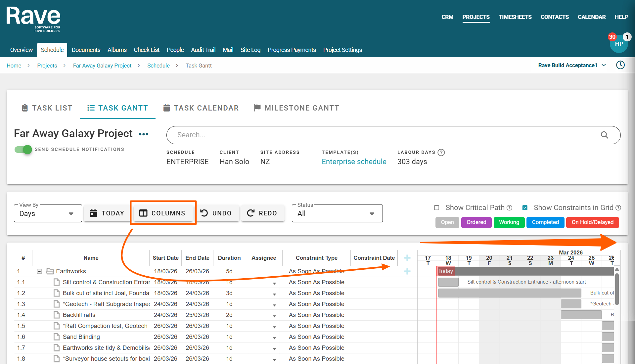The image size is (635, 364).
Task: Click the Labour Days help icon
Action: 441,153
